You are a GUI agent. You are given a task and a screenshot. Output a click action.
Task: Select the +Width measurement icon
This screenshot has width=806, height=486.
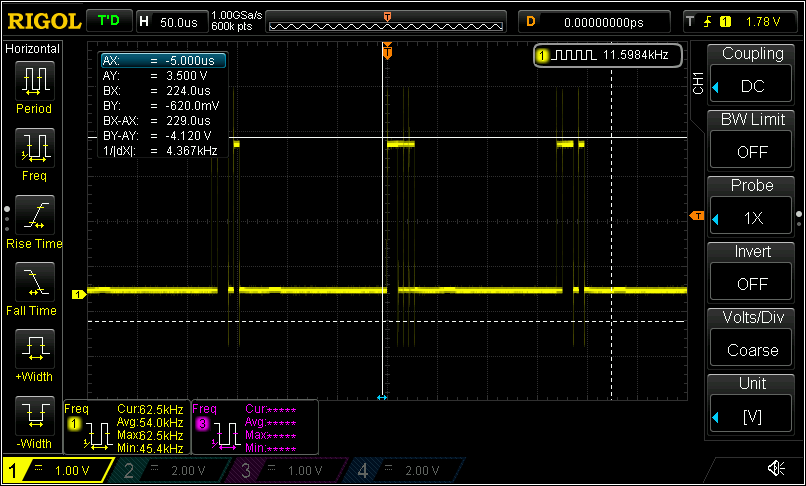tap(35, 349)
